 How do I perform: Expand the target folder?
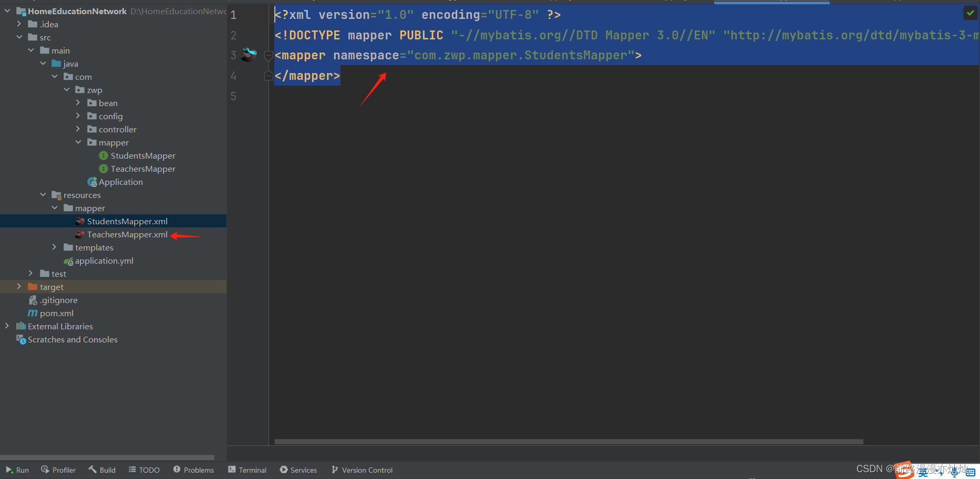19,286
